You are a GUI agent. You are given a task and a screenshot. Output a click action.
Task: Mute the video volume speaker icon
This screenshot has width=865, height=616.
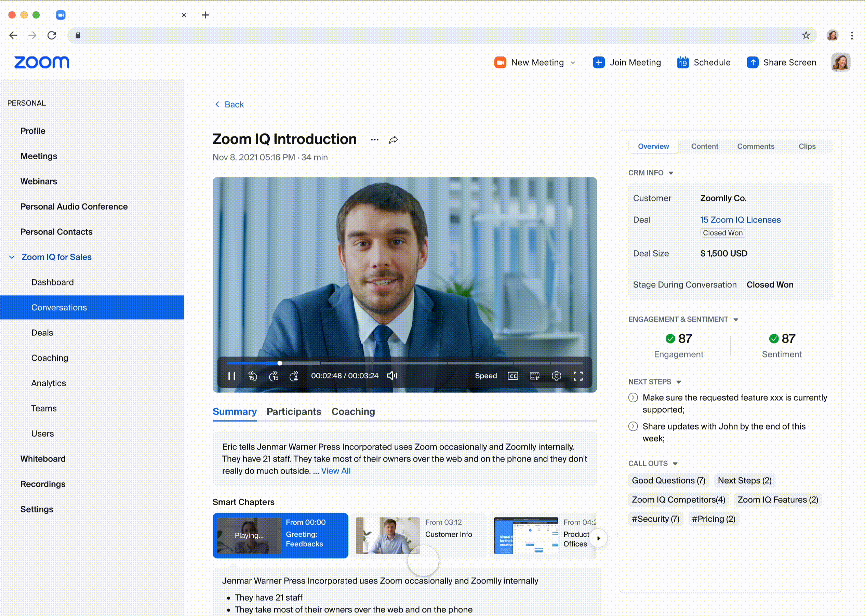tap(392, 376)
